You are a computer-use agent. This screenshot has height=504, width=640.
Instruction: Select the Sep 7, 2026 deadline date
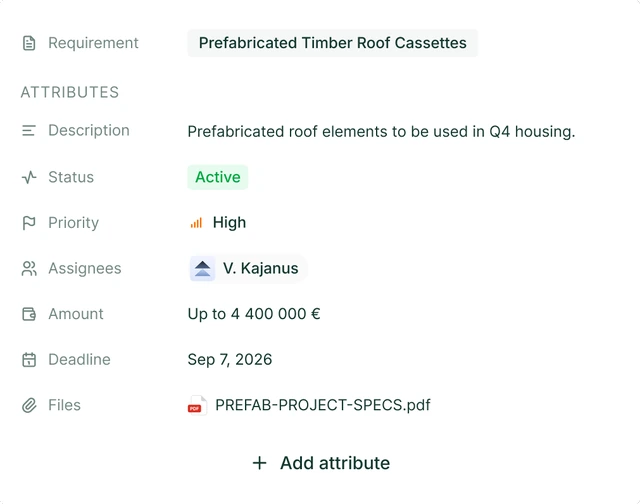coord(230,360)
